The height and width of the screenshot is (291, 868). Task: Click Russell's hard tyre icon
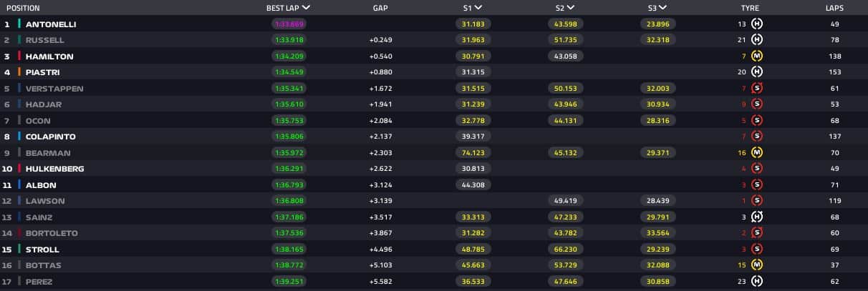[758, 40]
